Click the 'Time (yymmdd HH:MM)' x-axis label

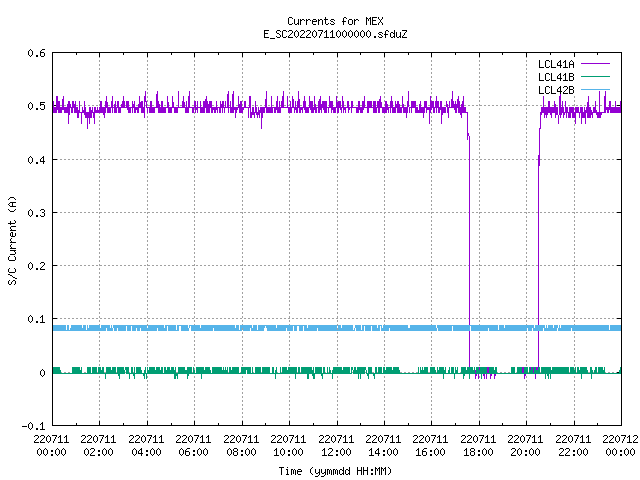point(335,471)
